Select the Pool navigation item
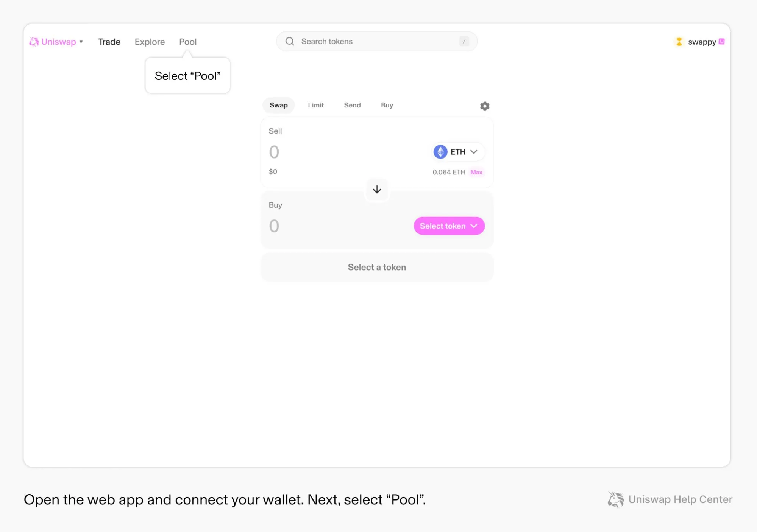Viewport: 757px width, 532px height. (188, 42)
